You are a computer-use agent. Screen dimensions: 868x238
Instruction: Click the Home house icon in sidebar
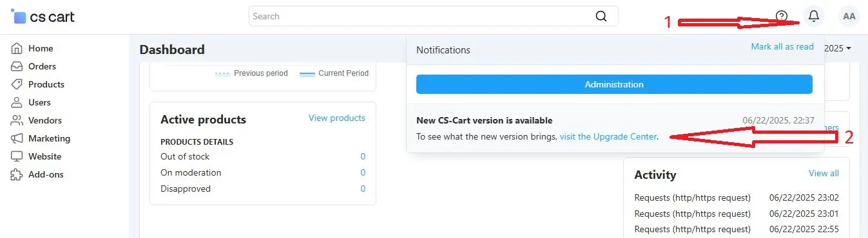pos(17,48)
